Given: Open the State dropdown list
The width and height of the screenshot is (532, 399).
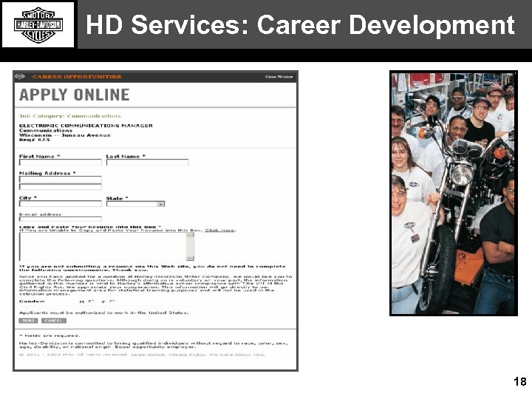Looking at the screenshot, I should 135,204.
